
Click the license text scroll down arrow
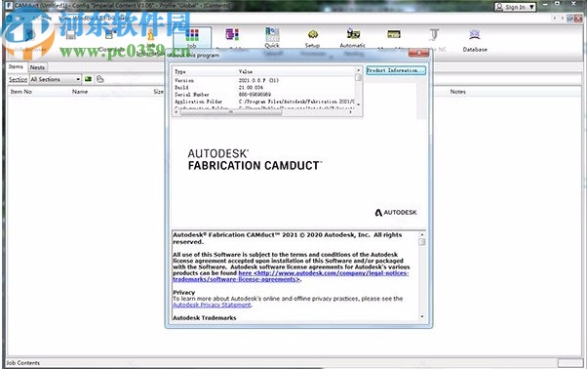[x=422, y=317]
